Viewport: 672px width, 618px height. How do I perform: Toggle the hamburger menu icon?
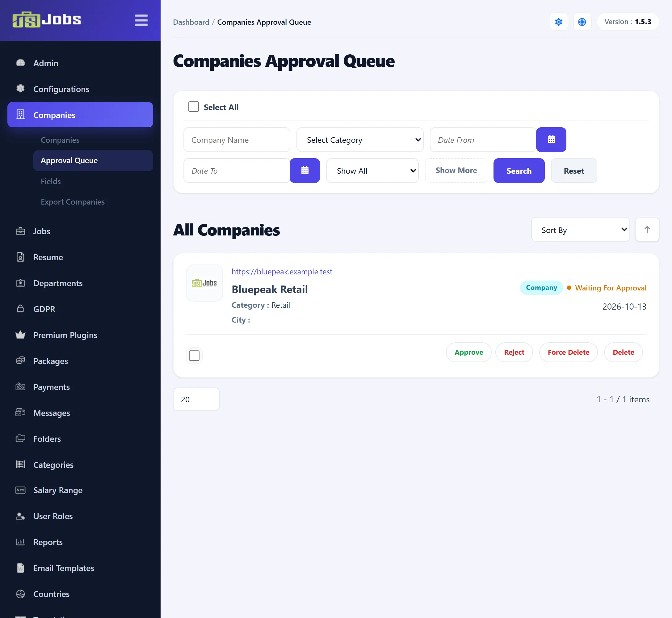pyautogui.click(x=141, y=20)
